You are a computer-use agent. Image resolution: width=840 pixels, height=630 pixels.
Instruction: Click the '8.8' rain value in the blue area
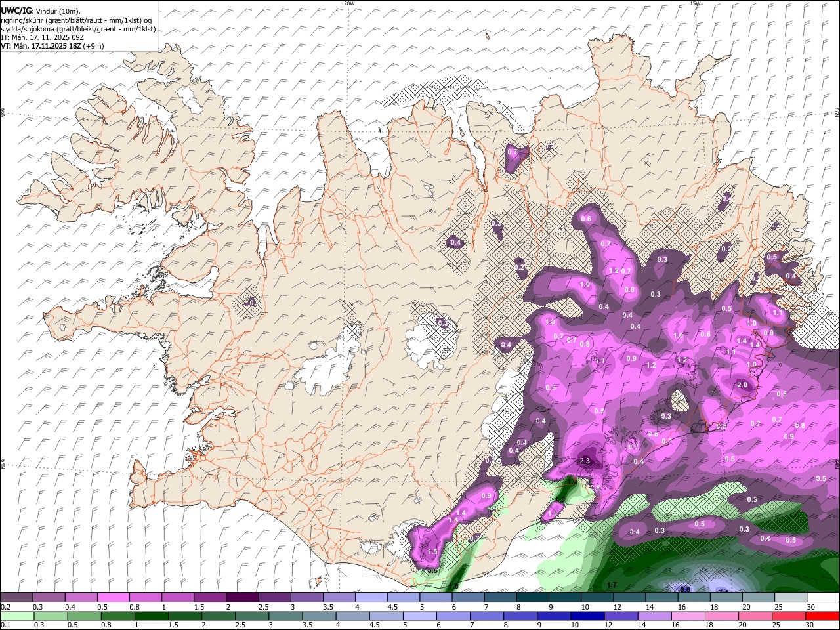pos(684,589)
